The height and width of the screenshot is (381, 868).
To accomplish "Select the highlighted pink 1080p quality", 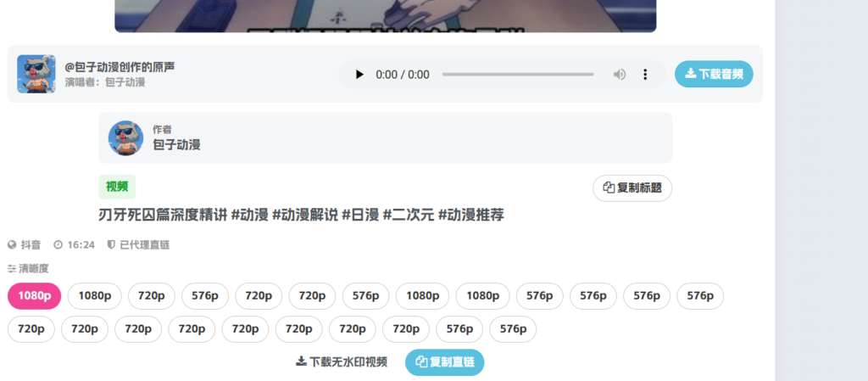I will (34, 295).
